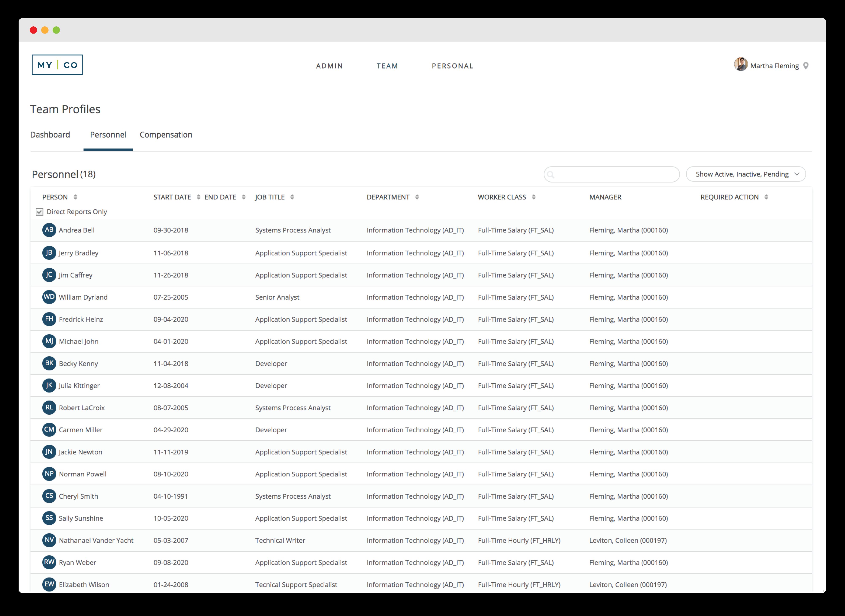The image size is (845, 616).
Task: Open William Dyrland's profile
Action: (83, 297)
